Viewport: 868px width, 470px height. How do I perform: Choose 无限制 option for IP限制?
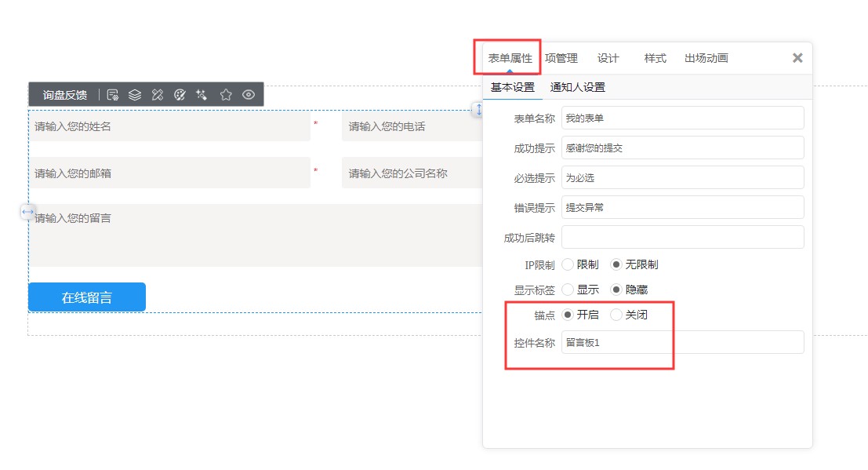coord(616,265)
